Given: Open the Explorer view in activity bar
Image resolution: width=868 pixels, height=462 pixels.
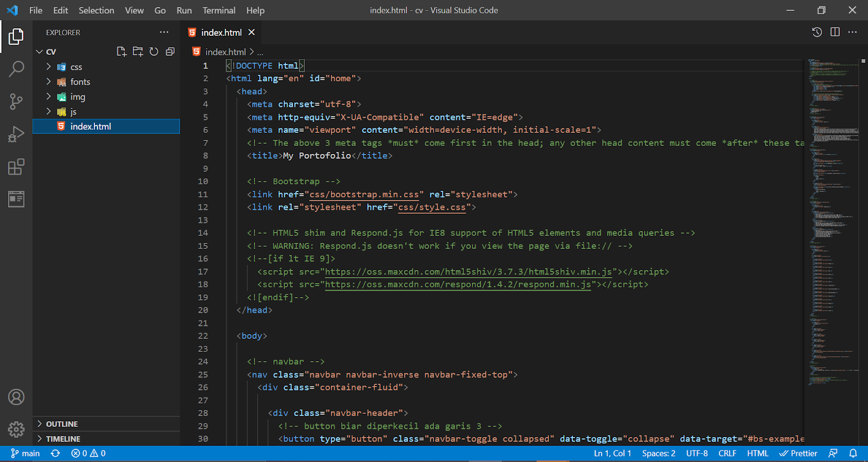Looking at the screenshot, I should pos(16,36).
